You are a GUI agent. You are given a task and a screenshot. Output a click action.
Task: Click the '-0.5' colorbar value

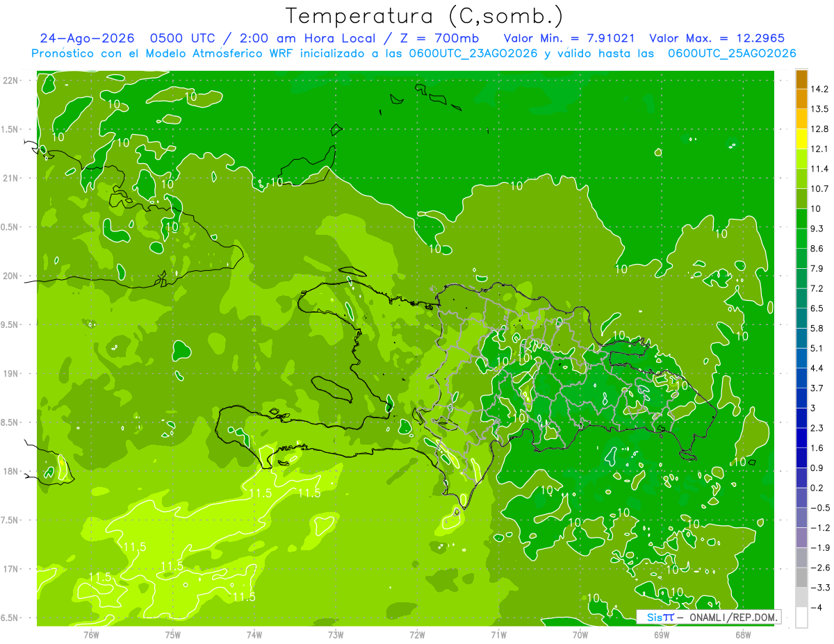[x=820, y=508]
